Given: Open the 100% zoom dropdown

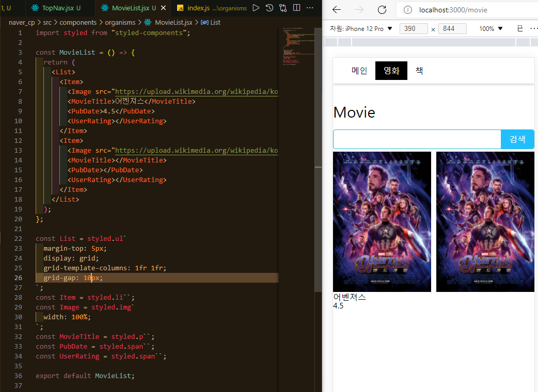Looking at the screenshot, I should pyautogui.click(x=490, y=29).
